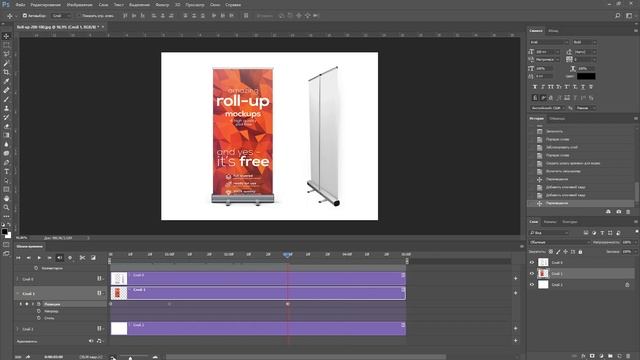Click the new group folder icon
The height and width of the screenshot is (360, 640).
[610, 356]
